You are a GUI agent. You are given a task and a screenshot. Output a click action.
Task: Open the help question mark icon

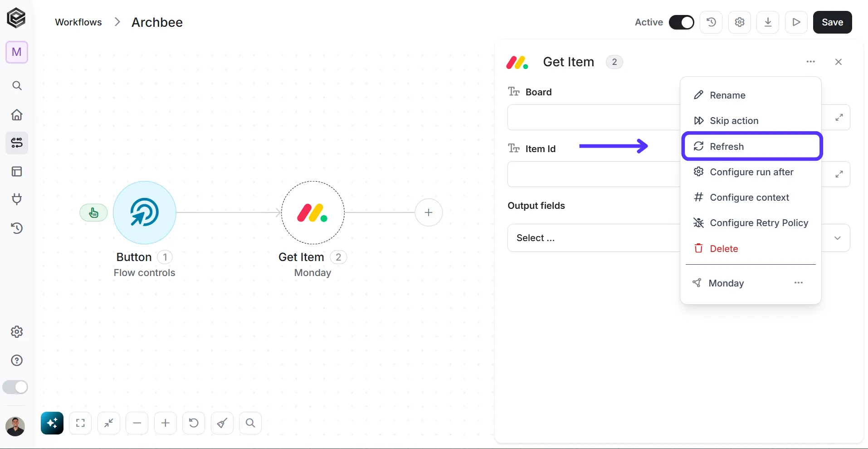[x=17, y=360]
